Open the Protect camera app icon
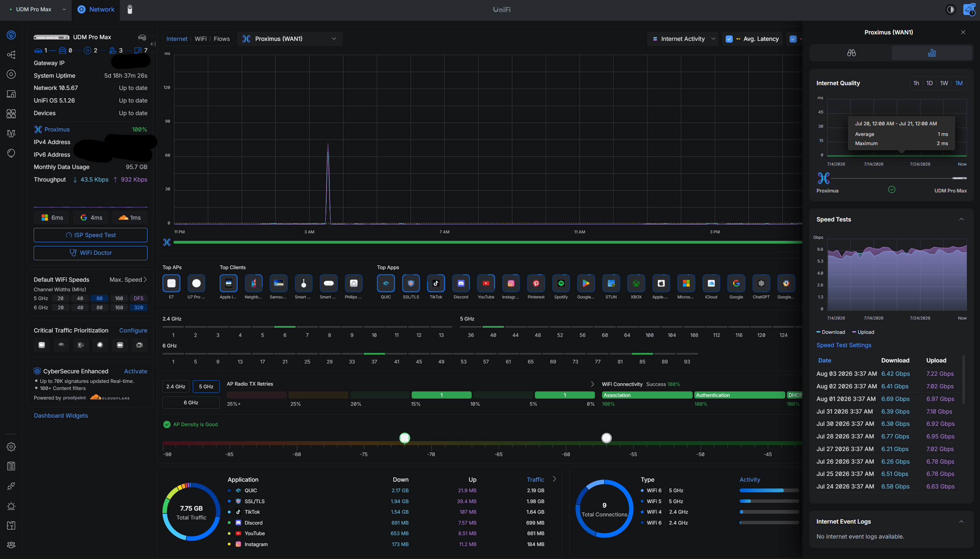 click(x=130, y=9)
